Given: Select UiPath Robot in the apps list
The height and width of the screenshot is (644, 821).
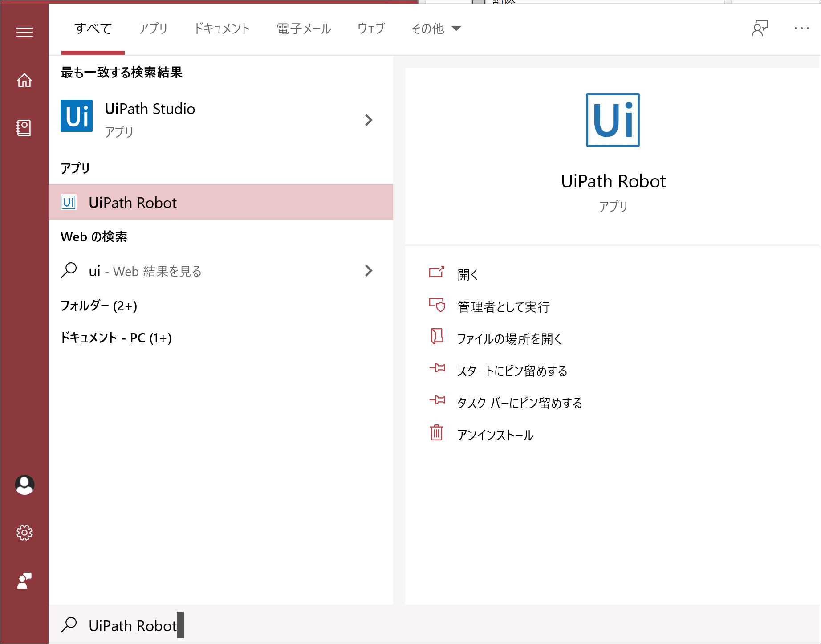Looking at the screenshot, I should [221, 202].
